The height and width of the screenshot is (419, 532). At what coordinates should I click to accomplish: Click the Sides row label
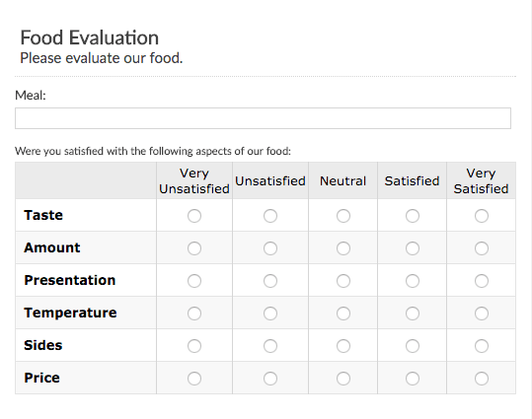pyautogui.click(x=43, y=345)
